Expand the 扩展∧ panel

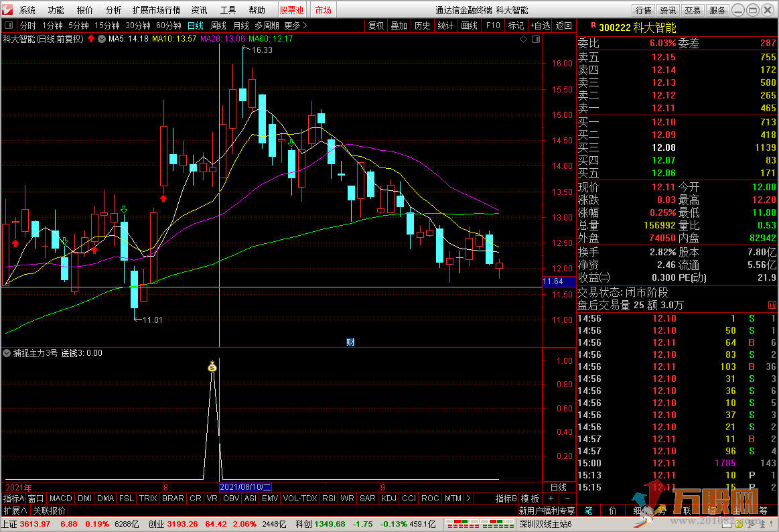[x=15, y=511]
